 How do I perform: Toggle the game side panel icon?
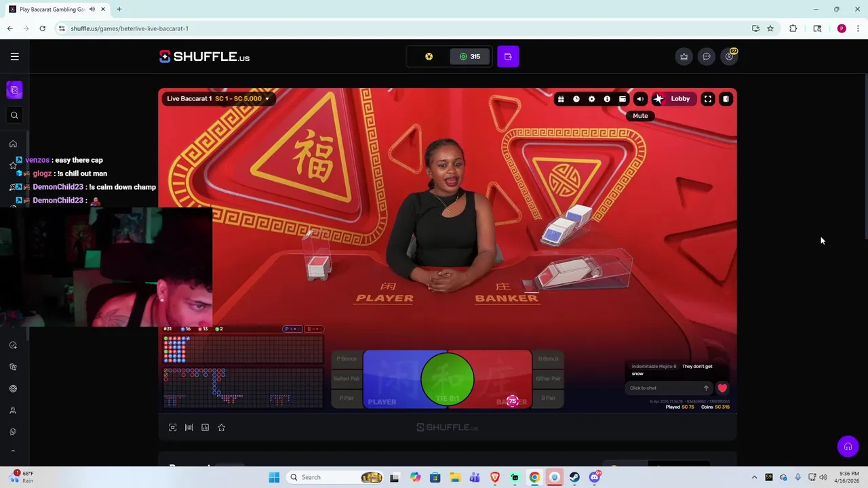(726, 99)
